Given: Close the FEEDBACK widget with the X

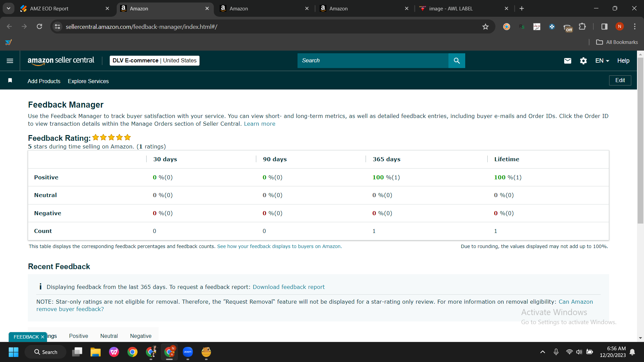Looking at the screenshot, I should click(43, 337).
